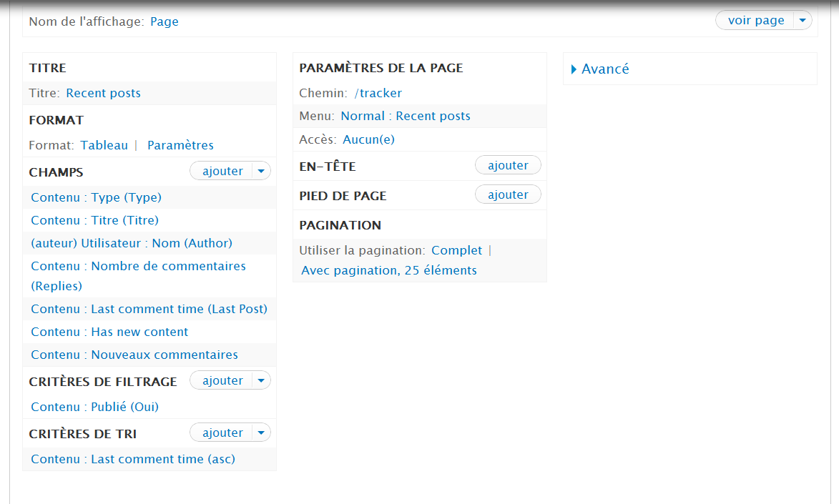Add a sort criterion via ajouter button
The width and height of the screenshot is (839, 504).
[x=222, y=433]
